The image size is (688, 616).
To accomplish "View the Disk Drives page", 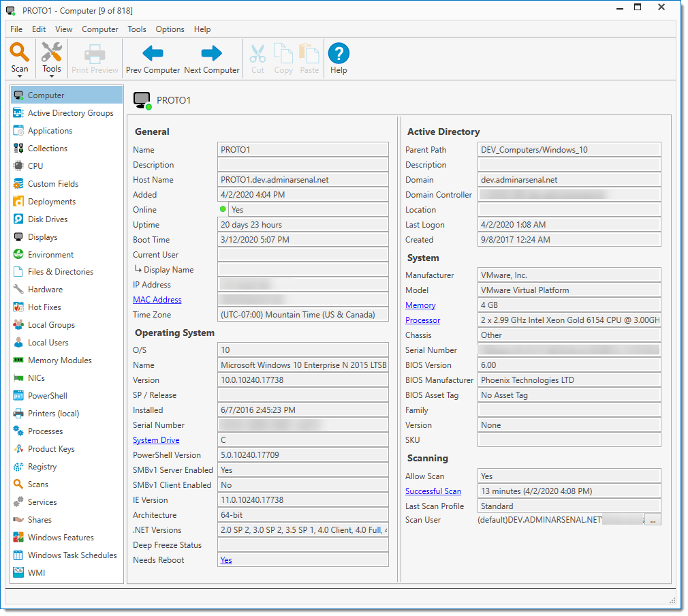I will [48, 219].
